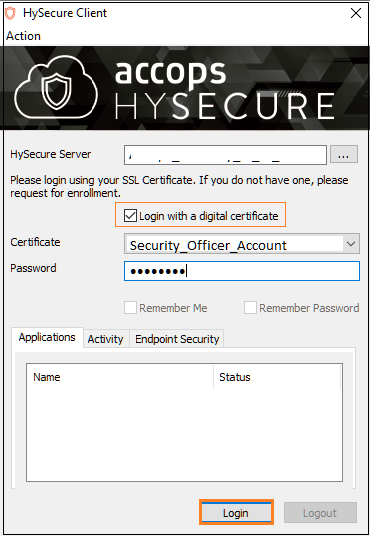Screen dimensions: 370x536
Task: Switch to the Activity tab
Action: pyautogui.click(x=106, y=339)
